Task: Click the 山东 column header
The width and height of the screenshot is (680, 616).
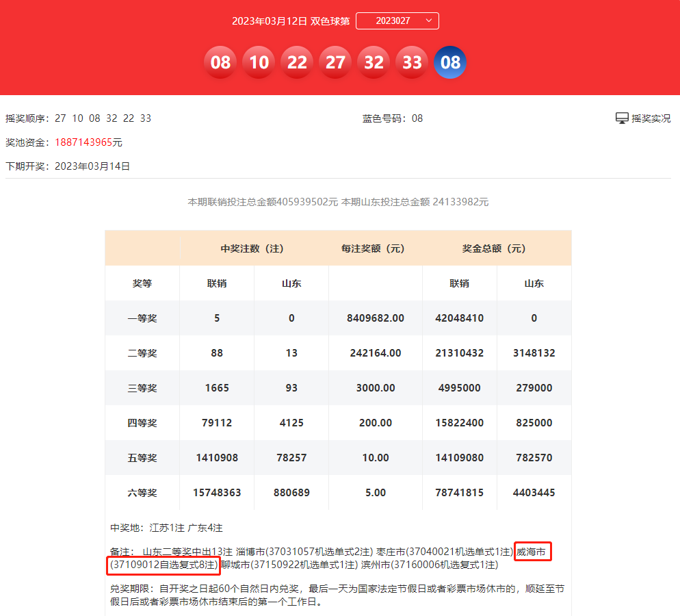Action: click(x=291, y=283)
